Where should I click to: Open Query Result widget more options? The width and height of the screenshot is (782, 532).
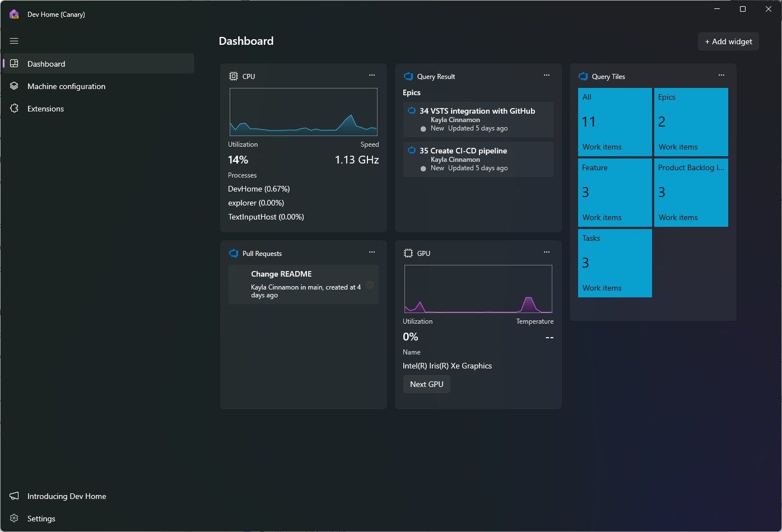[x=547, y=75]
